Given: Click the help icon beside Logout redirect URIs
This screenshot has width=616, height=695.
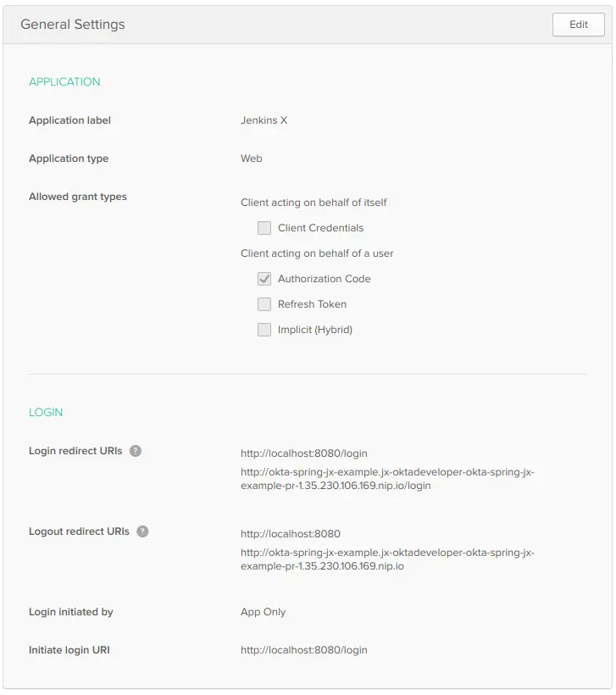Looking at the screenshot, I should click(x=142, y=532).
